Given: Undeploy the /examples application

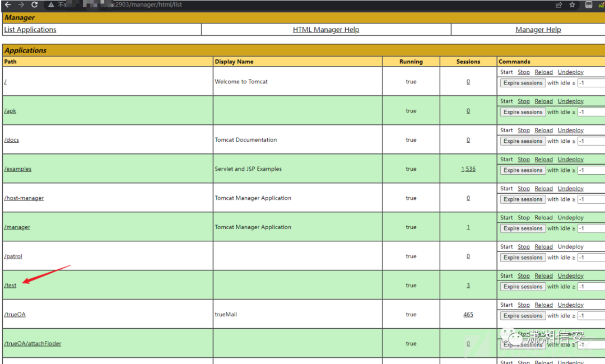Looking at the screenshot, I should coord(571,159).
